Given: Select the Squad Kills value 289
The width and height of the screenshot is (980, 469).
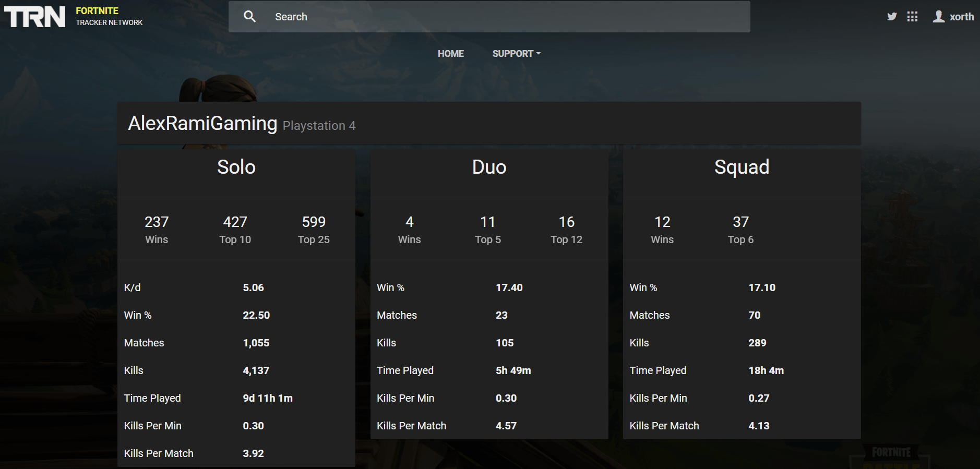Looking at the screenshot, I should click(x=758, y=343).
